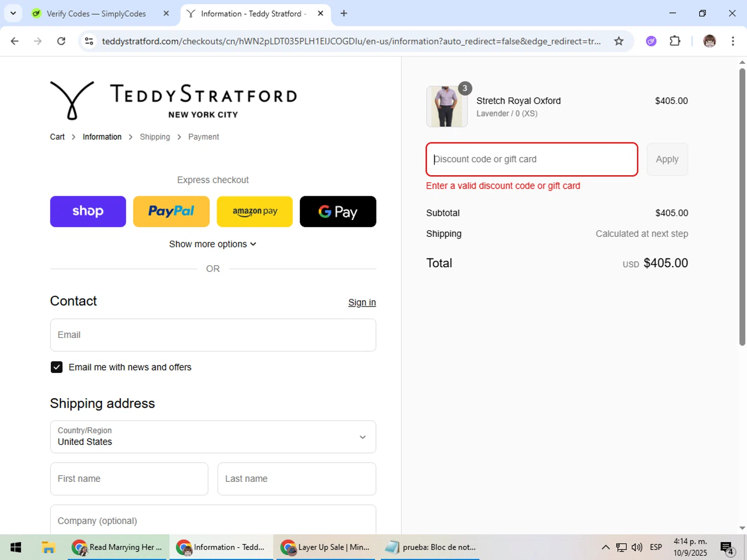Open the taskbar clock and date
This screenshot has height=560, width=747.
click(690, 548)
